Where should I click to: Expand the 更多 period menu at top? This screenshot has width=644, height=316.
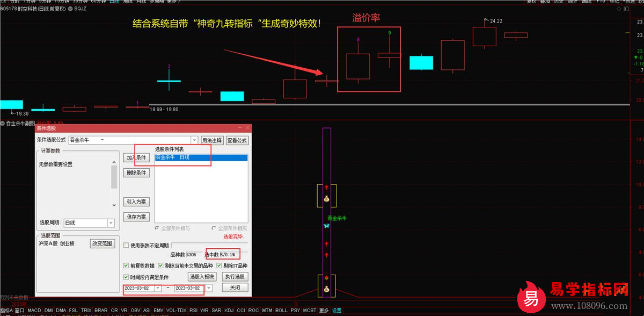click(x=173, y=2)
